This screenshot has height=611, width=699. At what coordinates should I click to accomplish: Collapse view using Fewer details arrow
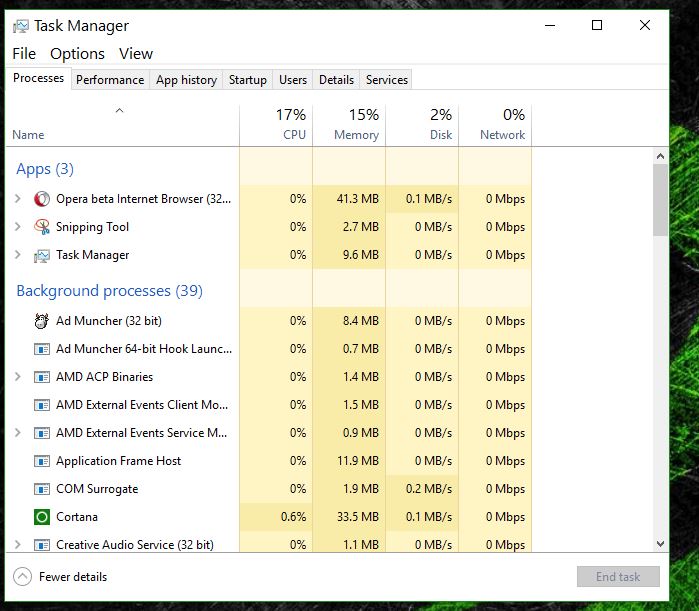[x=22, y=577]
